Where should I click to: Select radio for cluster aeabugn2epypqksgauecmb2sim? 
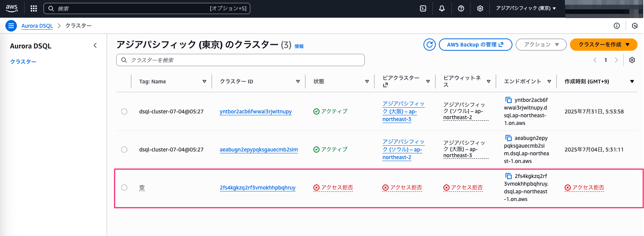[x=124, y=150]
